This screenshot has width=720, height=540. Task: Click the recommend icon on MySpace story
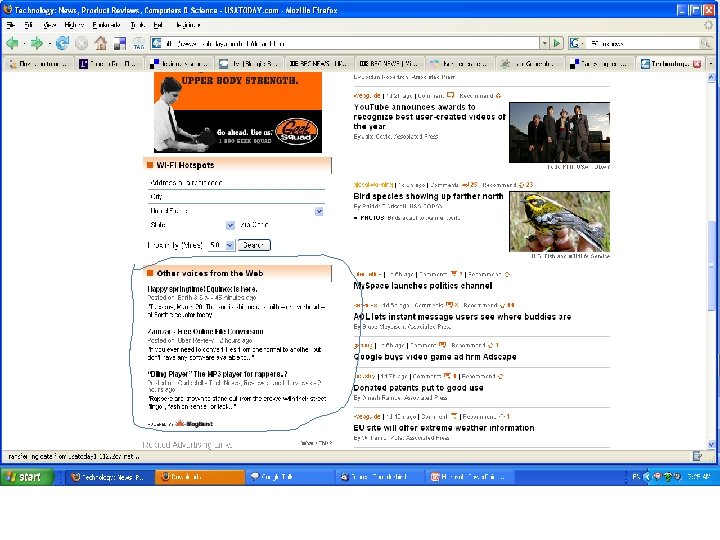(507, 275)
